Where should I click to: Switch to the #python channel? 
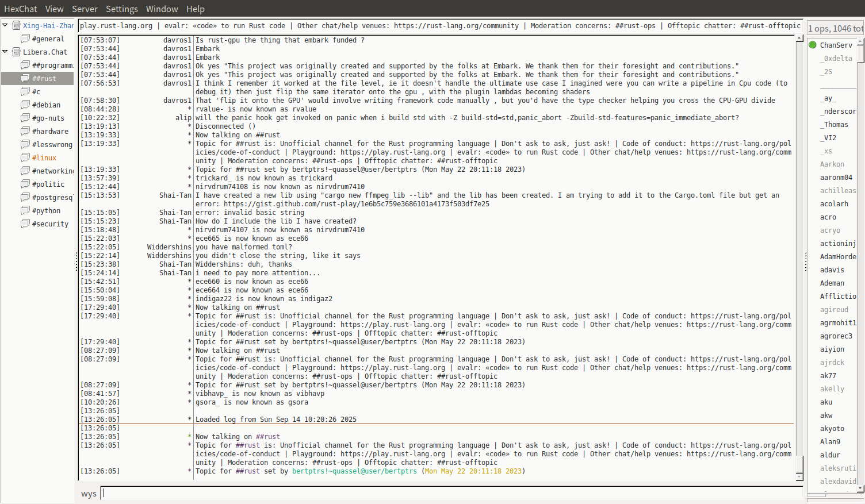click(46, 210)
